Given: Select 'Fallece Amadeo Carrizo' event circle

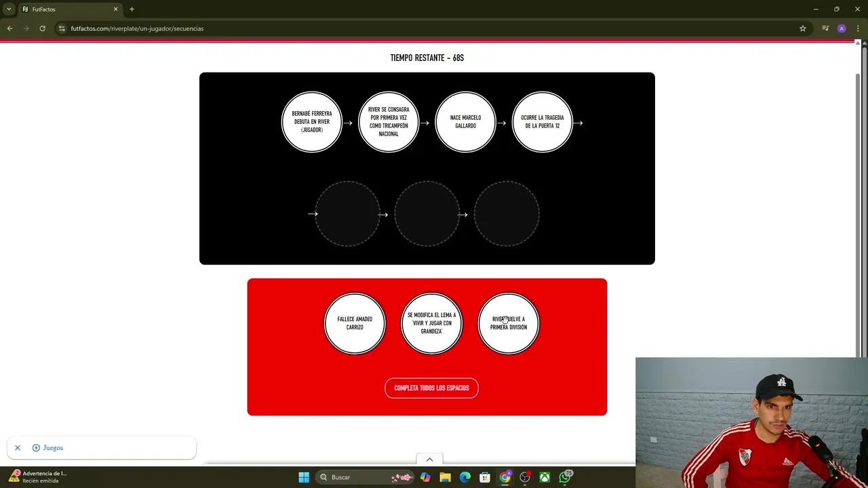Looking at the screenshot, I should (x=355, y=323).
